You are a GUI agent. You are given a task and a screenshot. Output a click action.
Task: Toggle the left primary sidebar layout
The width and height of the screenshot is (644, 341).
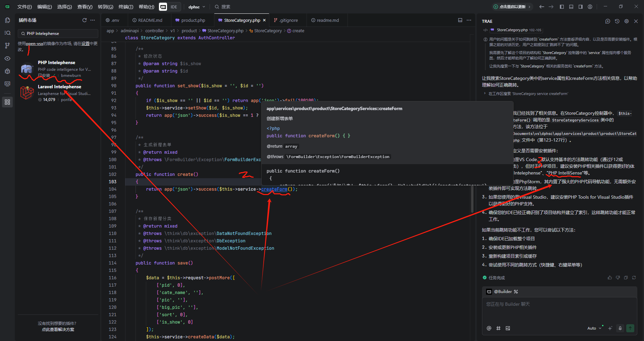pos(562,7)
